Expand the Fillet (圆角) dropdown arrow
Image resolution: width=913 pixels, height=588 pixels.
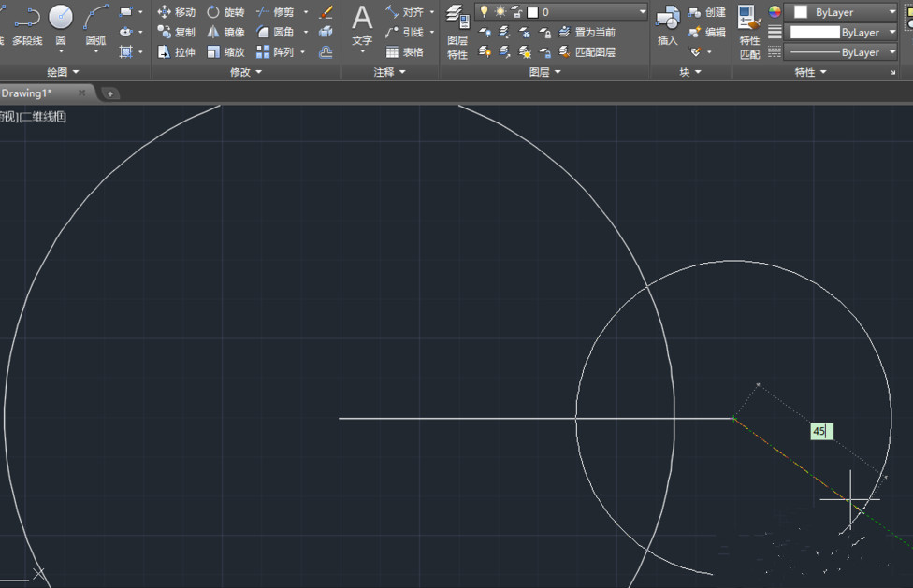pyautogui.click(x=306, y=32)
